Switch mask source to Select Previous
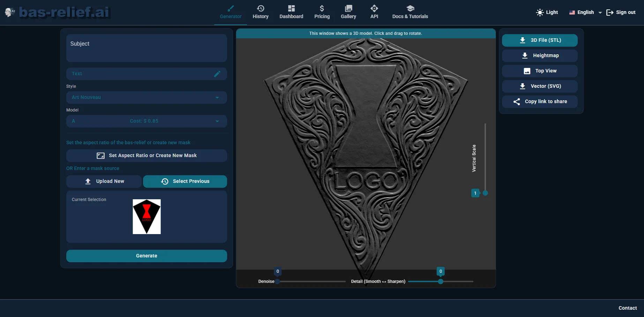Image resolution: width=644 pixels, height=317 pixels. click(x=185, y=181)
